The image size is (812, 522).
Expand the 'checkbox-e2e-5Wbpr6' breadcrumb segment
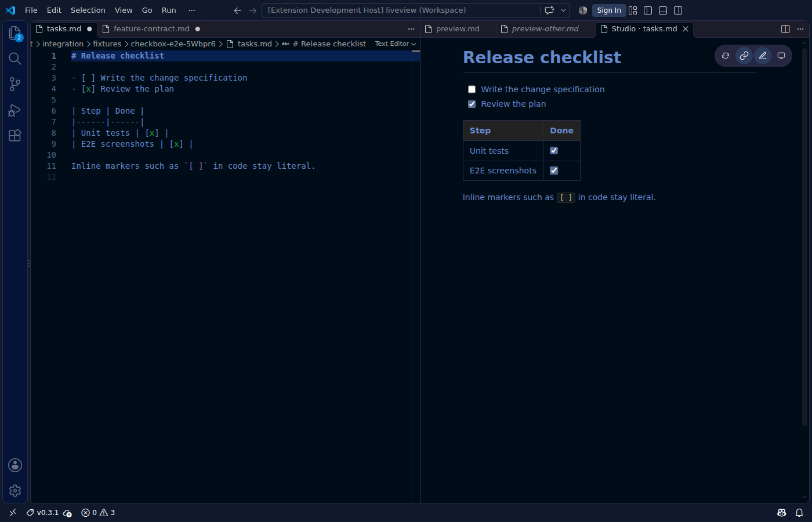coord(173,44)
